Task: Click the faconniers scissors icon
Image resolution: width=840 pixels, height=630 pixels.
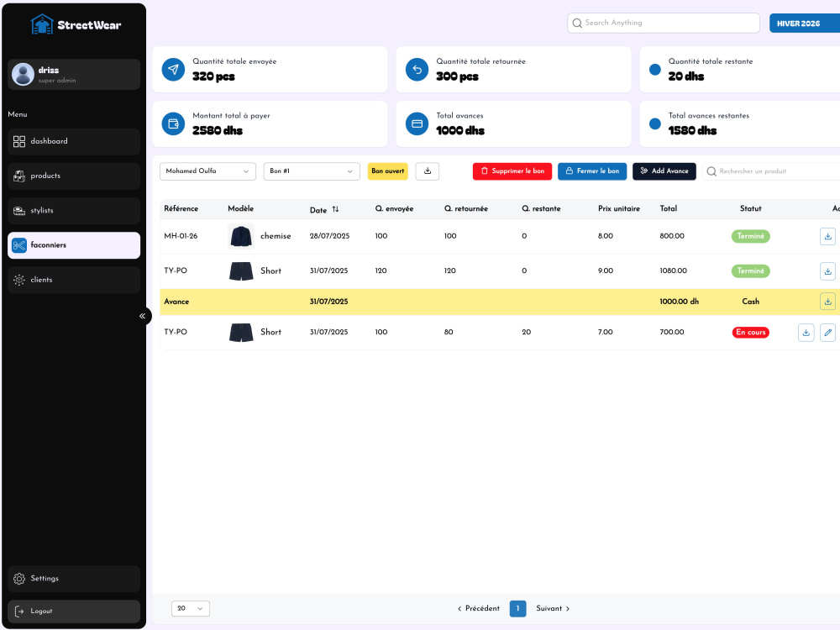Action: [19, 245]
